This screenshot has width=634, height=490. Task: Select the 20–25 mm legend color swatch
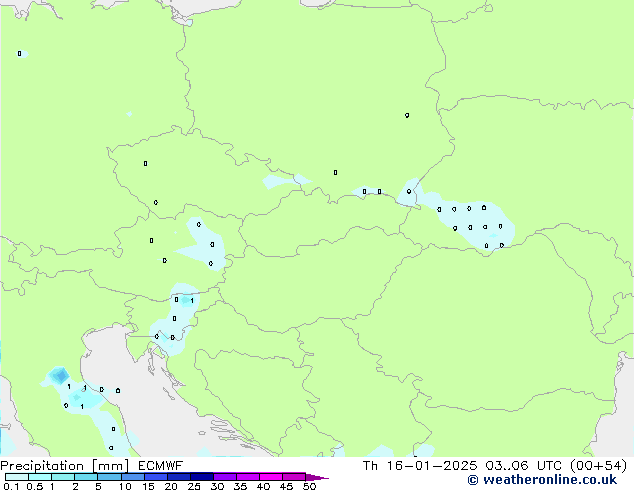(178, 477)
